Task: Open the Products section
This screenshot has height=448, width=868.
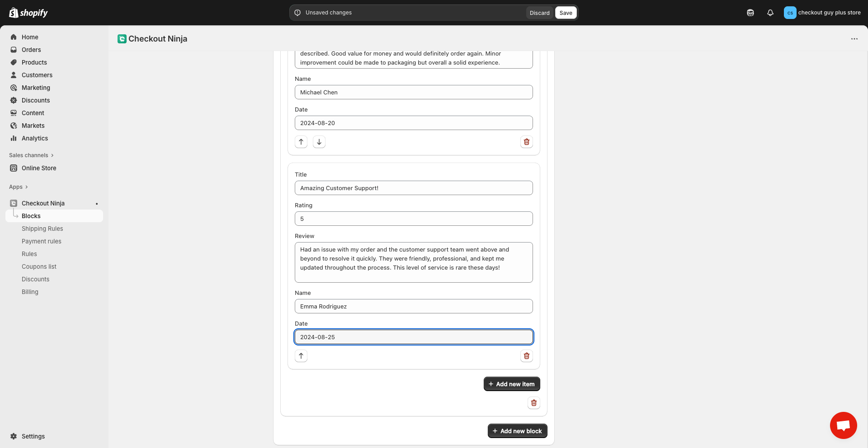Action: tap(34, 62)
